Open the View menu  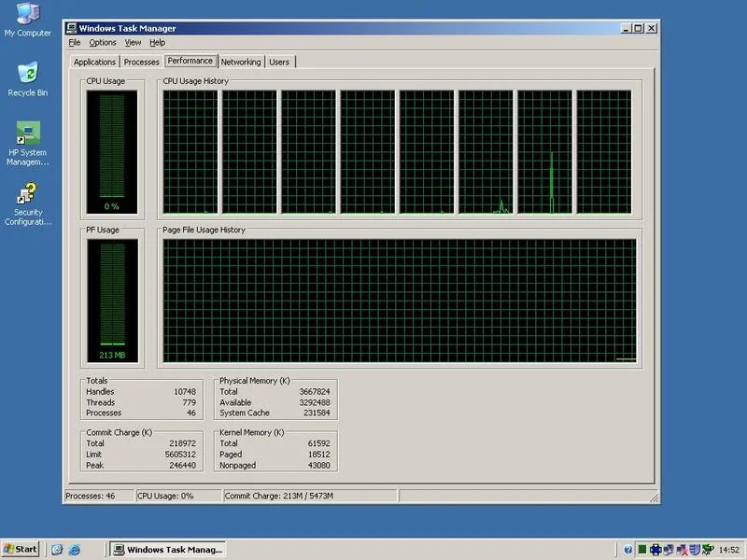pos(133,42)
